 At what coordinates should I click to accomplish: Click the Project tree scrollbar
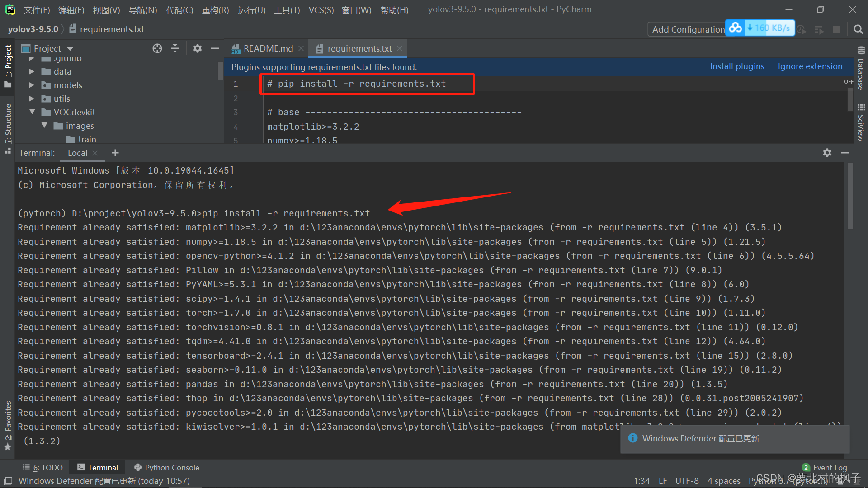tap(221, 70)
